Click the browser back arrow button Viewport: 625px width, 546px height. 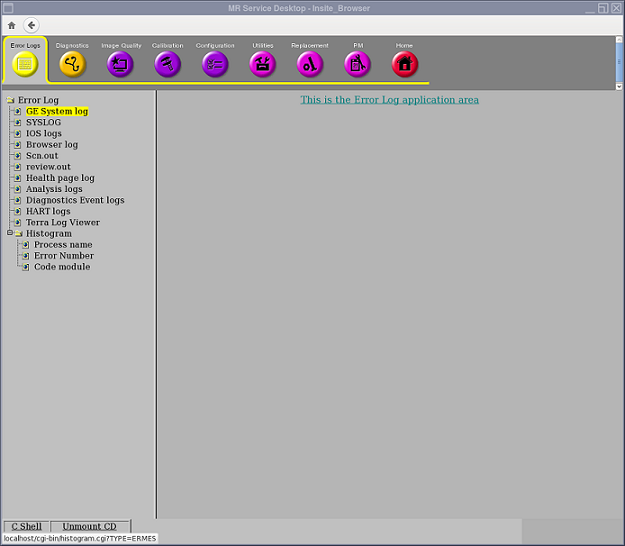(31, 25)
